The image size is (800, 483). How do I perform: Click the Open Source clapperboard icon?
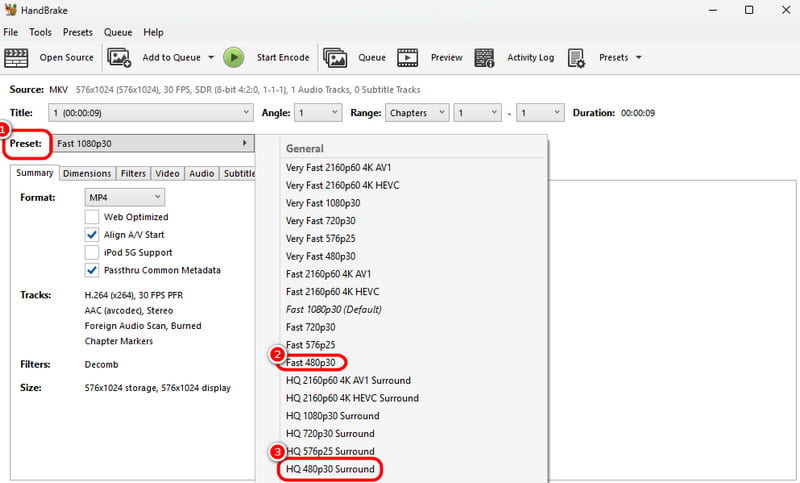[16, 58]
